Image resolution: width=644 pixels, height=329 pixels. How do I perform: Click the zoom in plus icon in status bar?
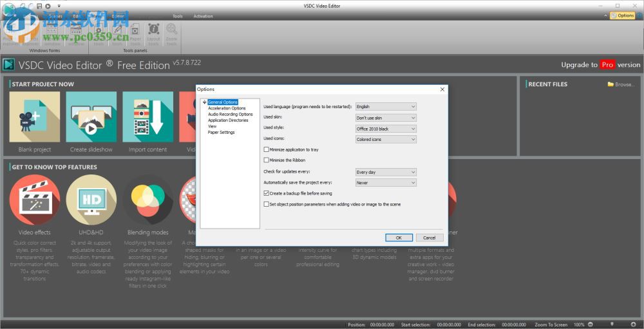pos(633,324)
